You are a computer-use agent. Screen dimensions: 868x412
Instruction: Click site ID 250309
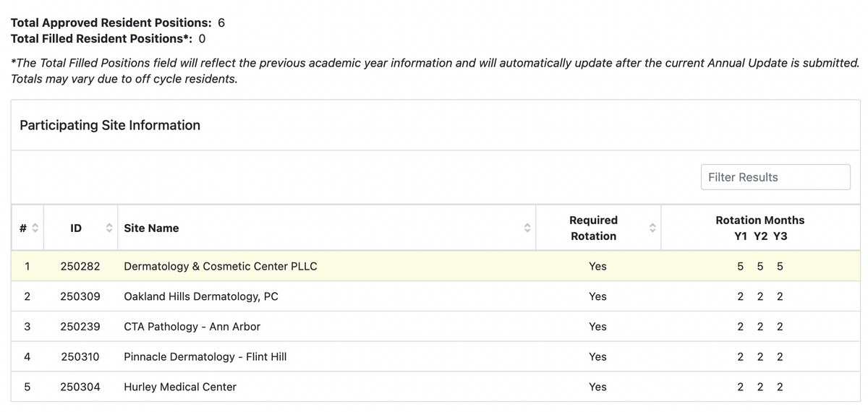[x=80, y=296]
